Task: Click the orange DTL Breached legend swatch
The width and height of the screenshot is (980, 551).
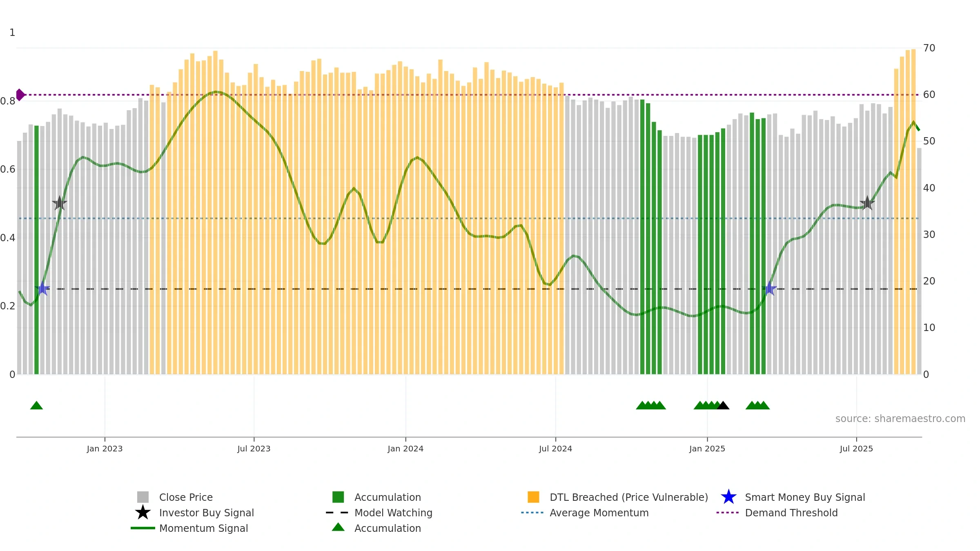Action: pos(533,497)
